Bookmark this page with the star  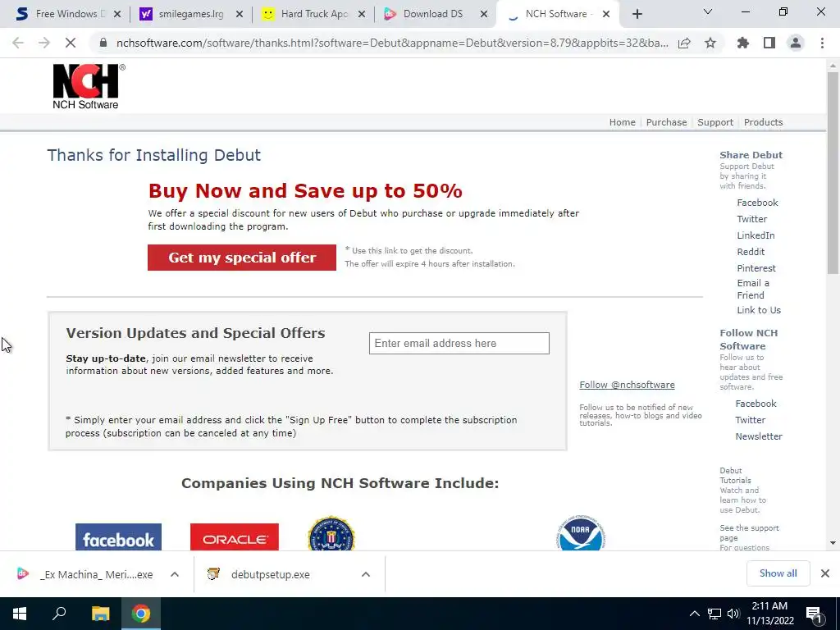point(710,43)
